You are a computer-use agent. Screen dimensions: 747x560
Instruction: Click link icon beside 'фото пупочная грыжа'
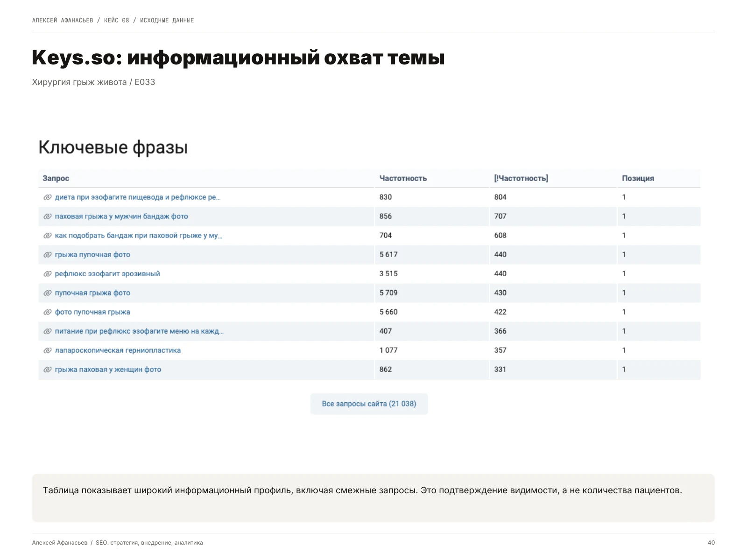point(47,312)
